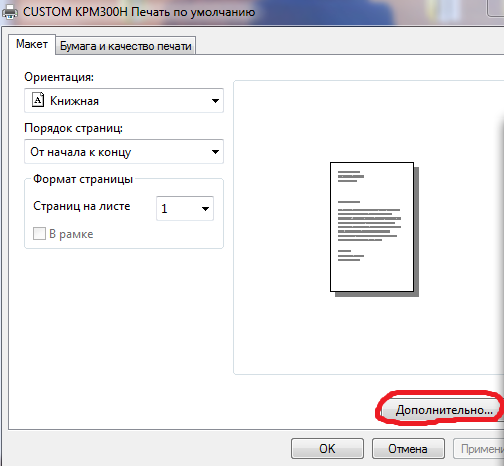The image size is (504, 466).
Task: Click the Применить button
Action: point(479,449)
